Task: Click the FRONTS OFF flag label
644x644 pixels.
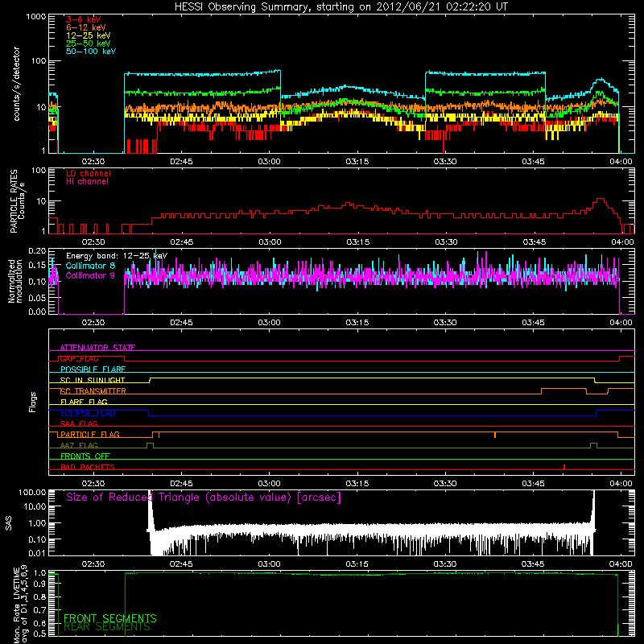Action: tap(85, 456)
